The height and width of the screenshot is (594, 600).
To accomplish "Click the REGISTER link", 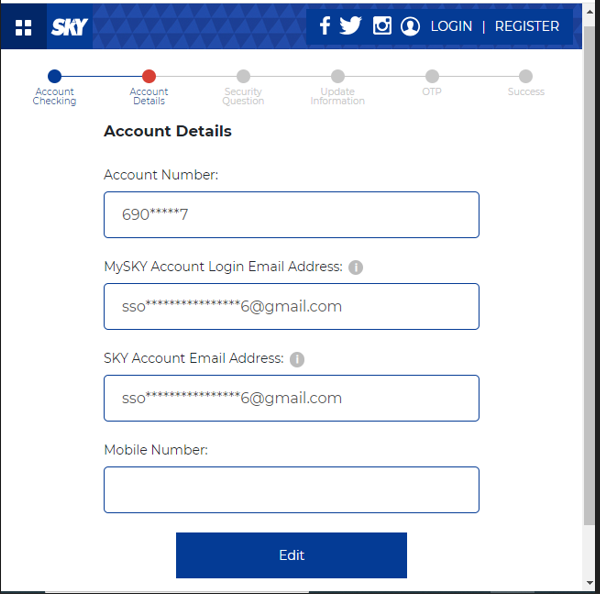I will (526, 27).
